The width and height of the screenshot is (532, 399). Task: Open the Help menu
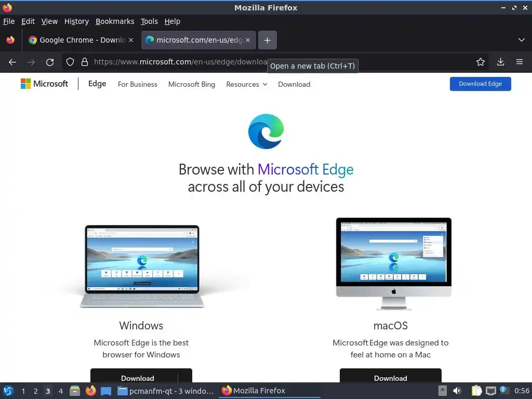click(172, 21)
